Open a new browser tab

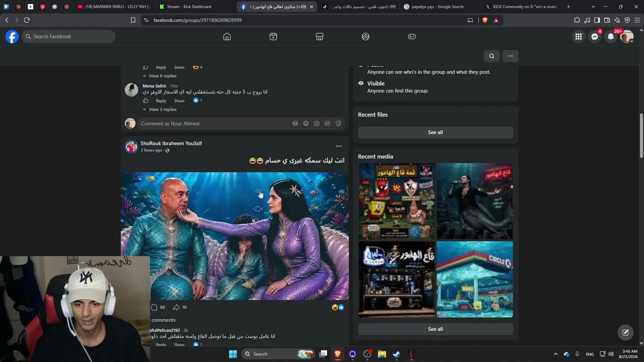tap(569, 7)
